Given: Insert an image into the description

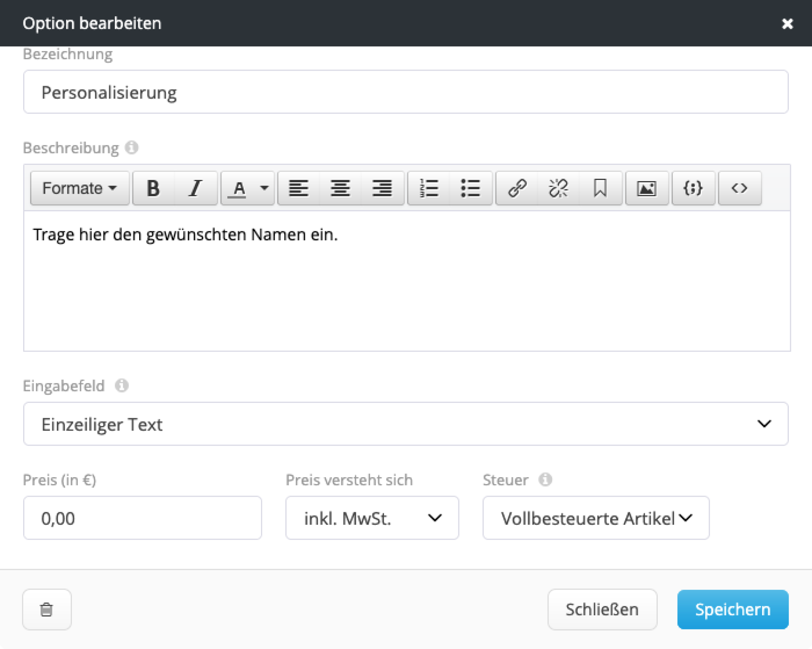Looking at the screenshot, I should (647, 188).
